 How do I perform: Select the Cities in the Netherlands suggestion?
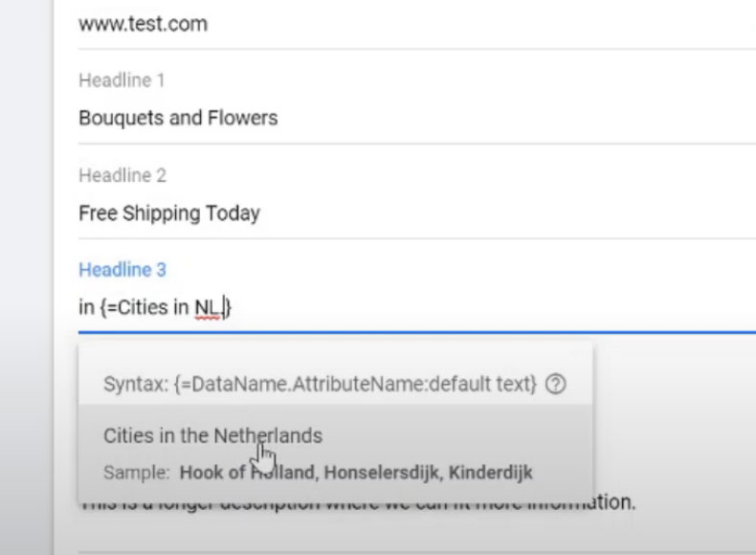tap(212, 435)
